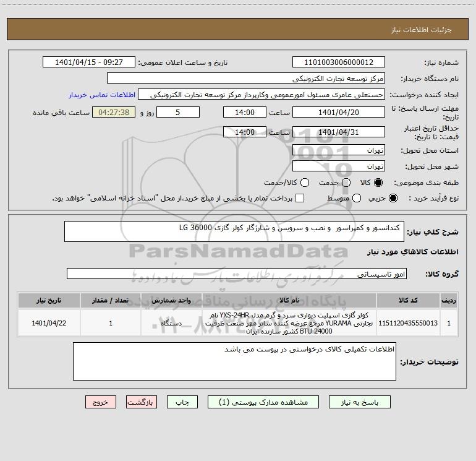476x461 pixels.
Task: Click the price validity date 1401/04/31
Action: [339, 132]
